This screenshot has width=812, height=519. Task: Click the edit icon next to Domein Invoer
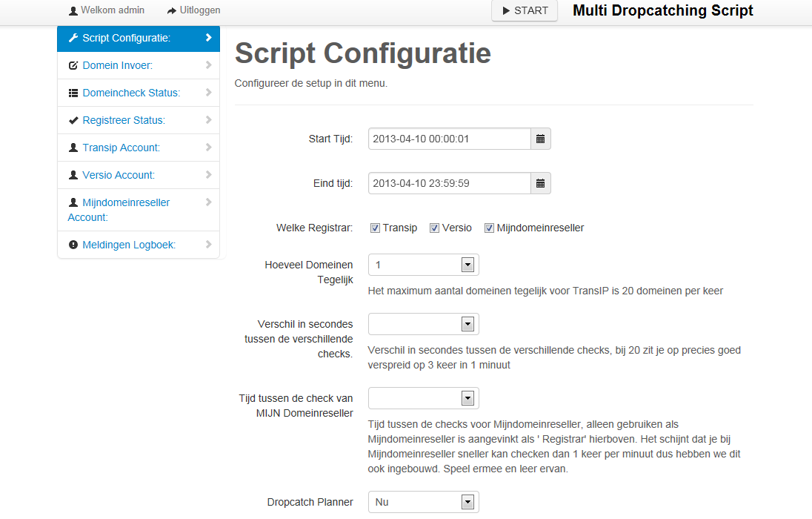pyautogui.click(x=73, y=65)
